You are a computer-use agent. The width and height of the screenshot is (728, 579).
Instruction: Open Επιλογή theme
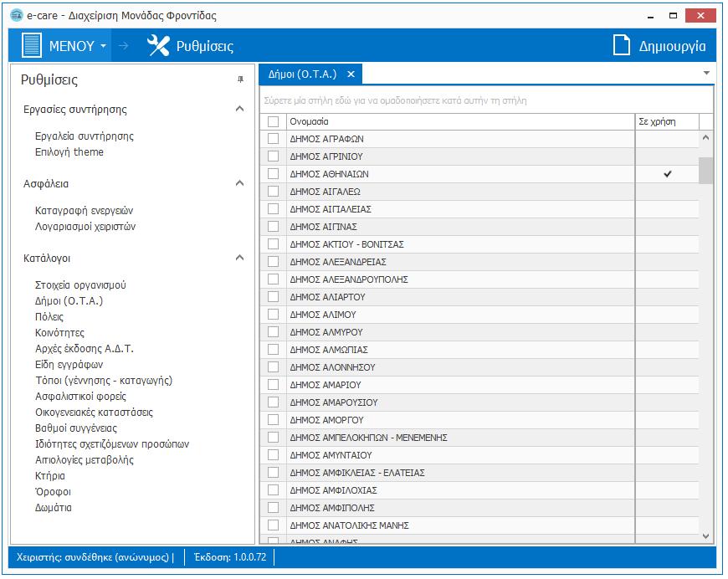[x=69, y=151]
